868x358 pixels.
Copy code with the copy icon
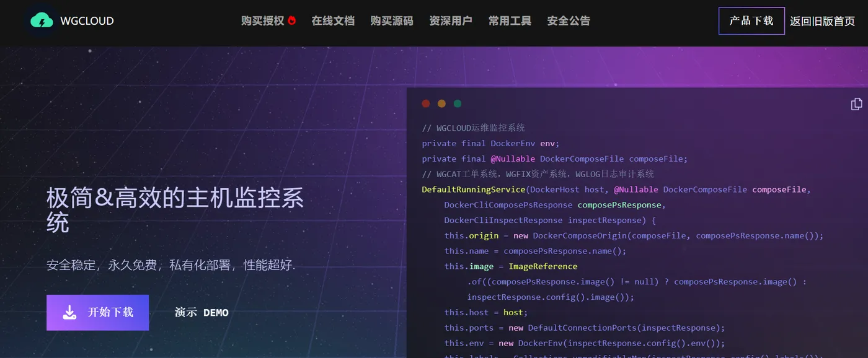856,104
